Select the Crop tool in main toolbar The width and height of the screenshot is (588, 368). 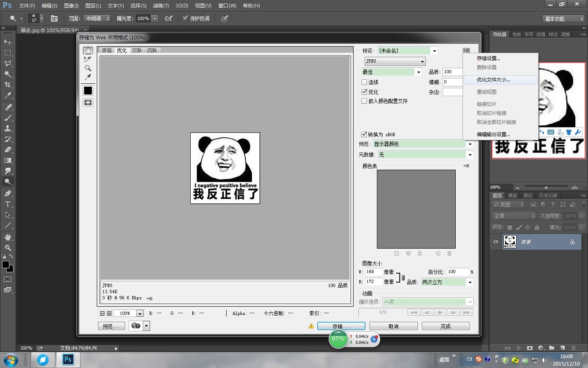pos(8,85)
